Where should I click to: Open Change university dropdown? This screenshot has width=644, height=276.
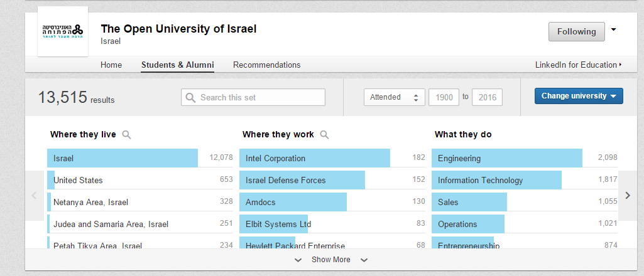[579, 96]
